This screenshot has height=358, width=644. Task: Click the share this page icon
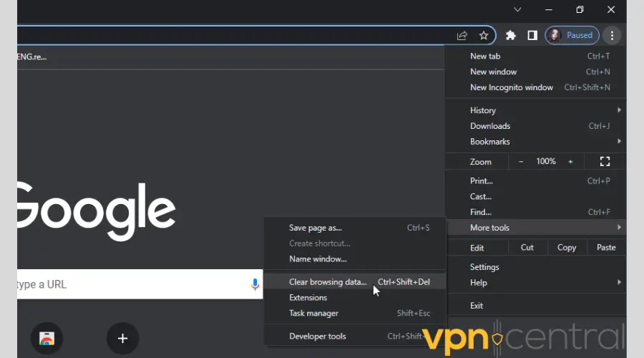point(462,36)
